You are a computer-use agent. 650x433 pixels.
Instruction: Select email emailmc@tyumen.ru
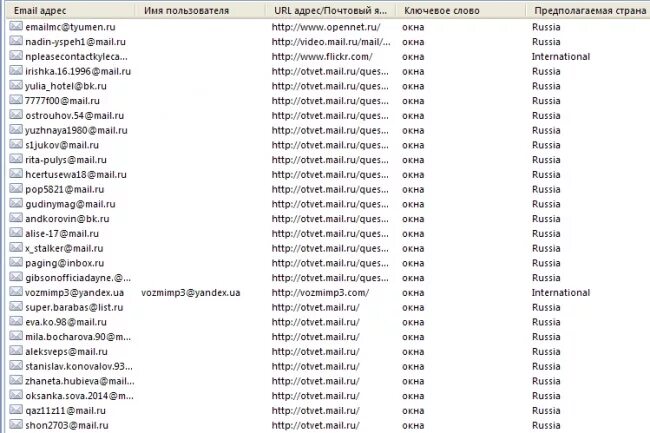point(70,27)
